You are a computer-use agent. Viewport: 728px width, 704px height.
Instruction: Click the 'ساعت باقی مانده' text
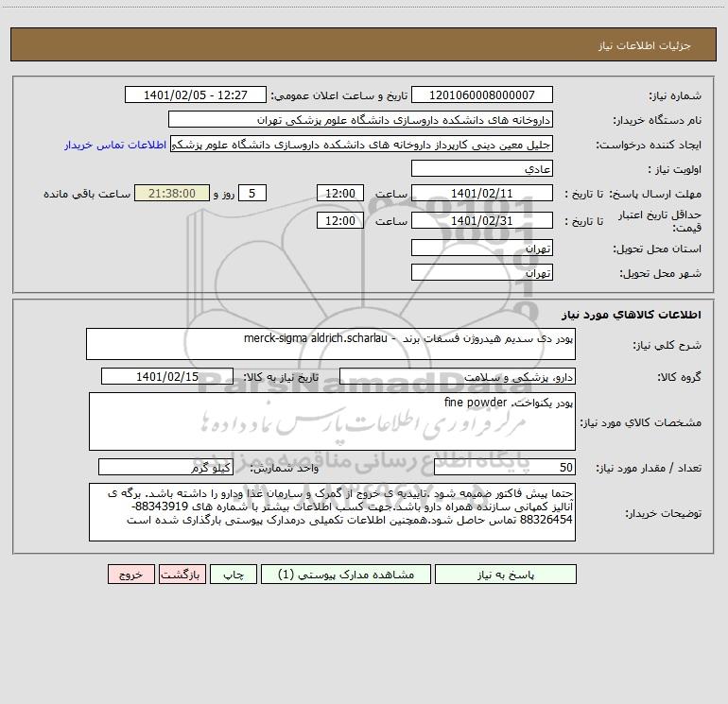pos(87,194)
